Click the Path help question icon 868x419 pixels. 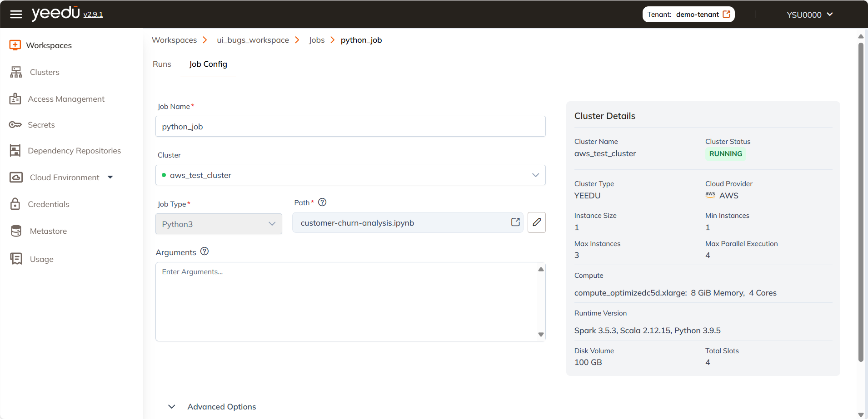(322, 202)
